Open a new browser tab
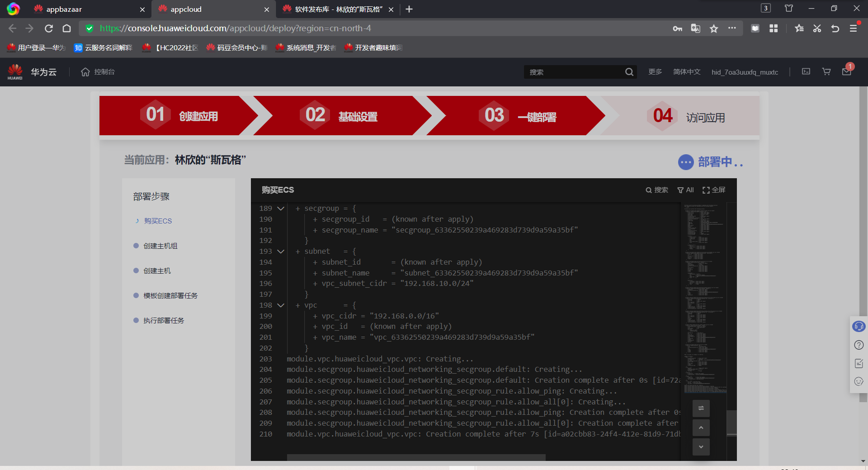 409,9
